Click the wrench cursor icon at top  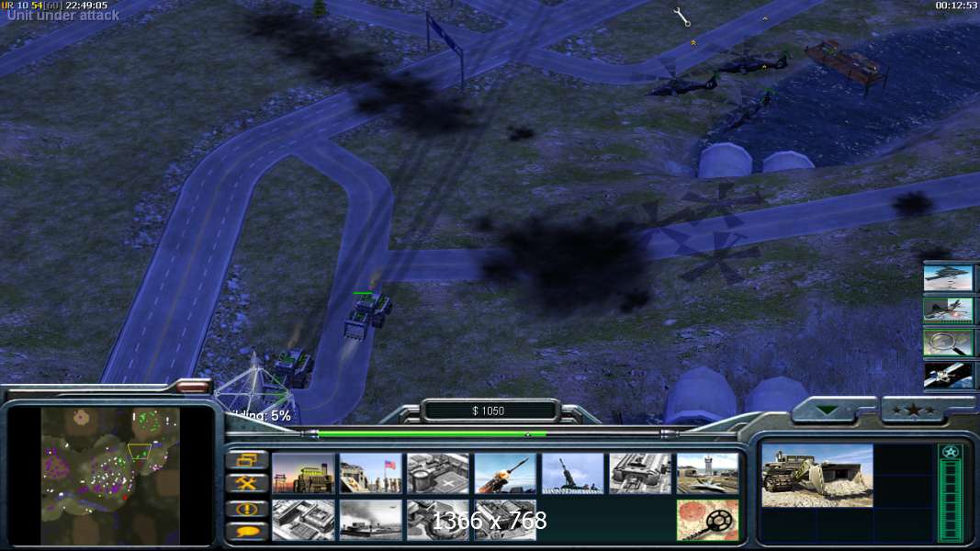[681, 17]
